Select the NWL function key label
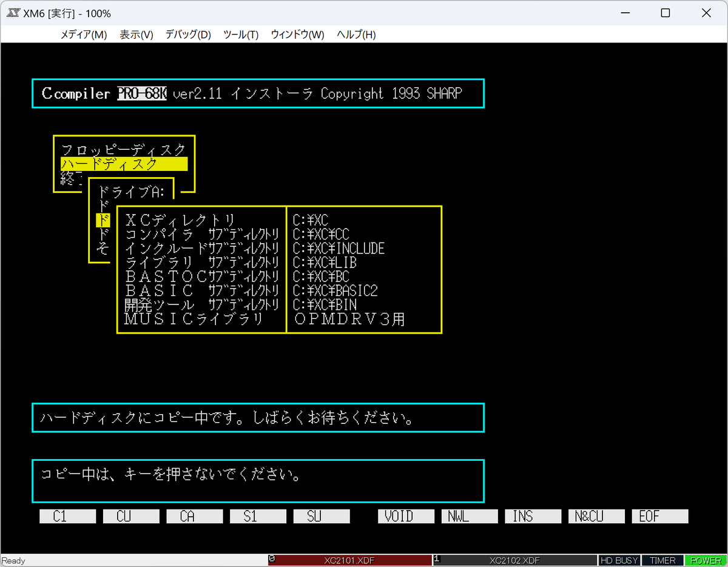The height and width of the screenshot is (567, 728). click(470, 516)
